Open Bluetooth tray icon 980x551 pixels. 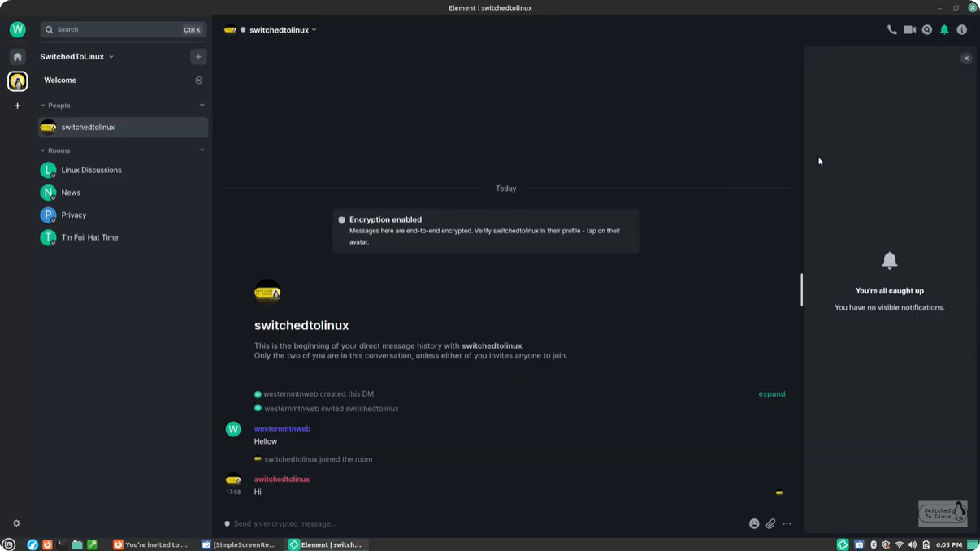(874, 544)
